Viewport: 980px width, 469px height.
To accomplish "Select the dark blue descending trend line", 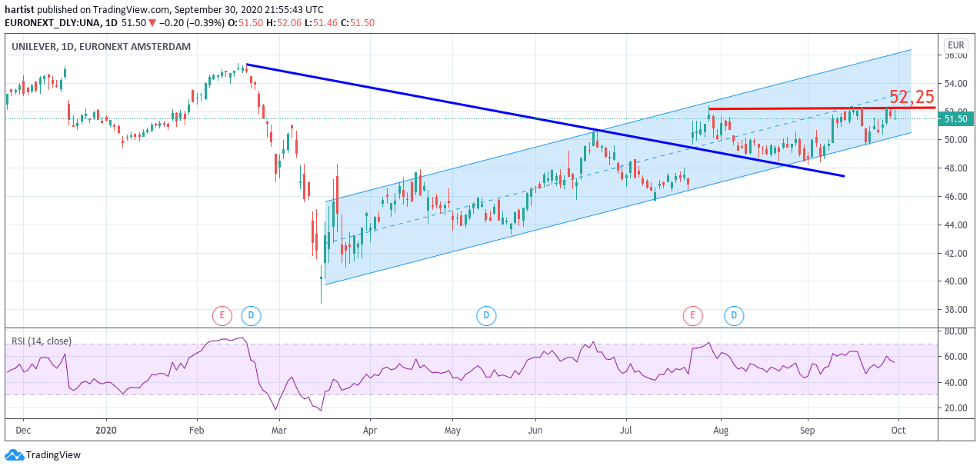I will point(545,120).
